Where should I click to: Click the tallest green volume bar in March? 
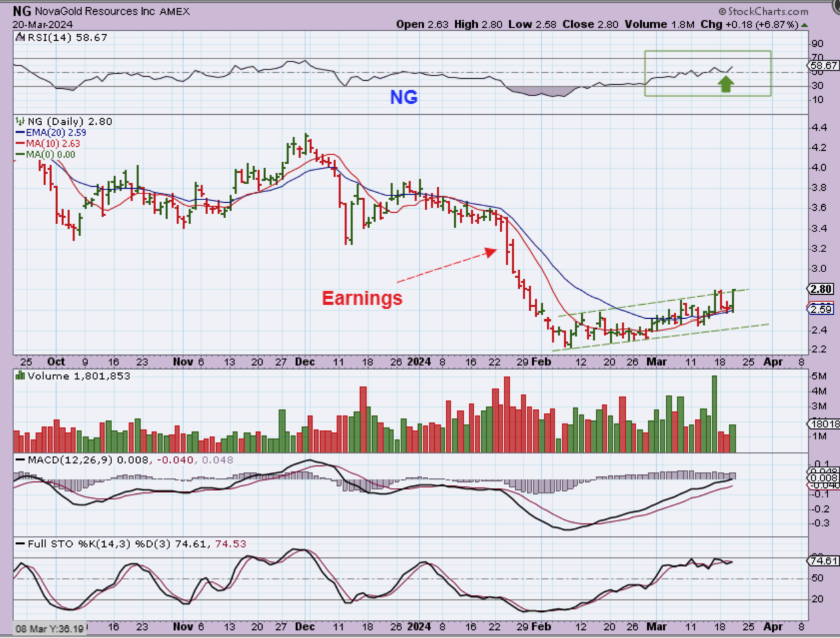click(x=715, y=414)
